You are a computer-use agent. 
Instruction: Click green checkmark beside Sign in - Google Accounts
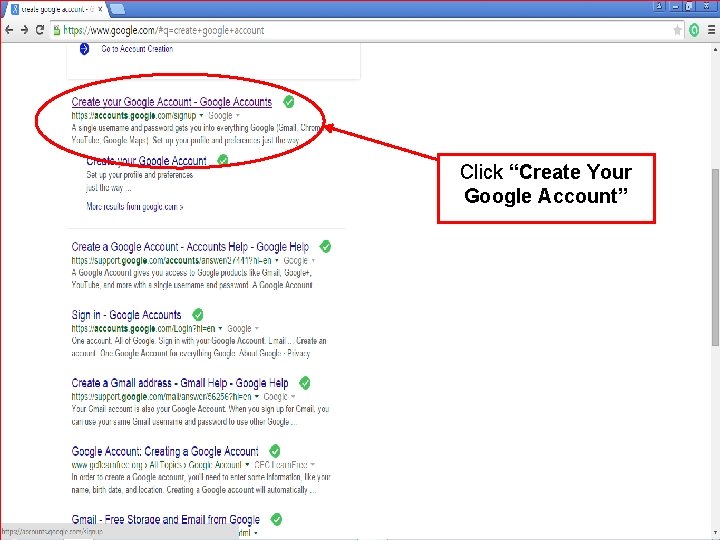point(197,315)
